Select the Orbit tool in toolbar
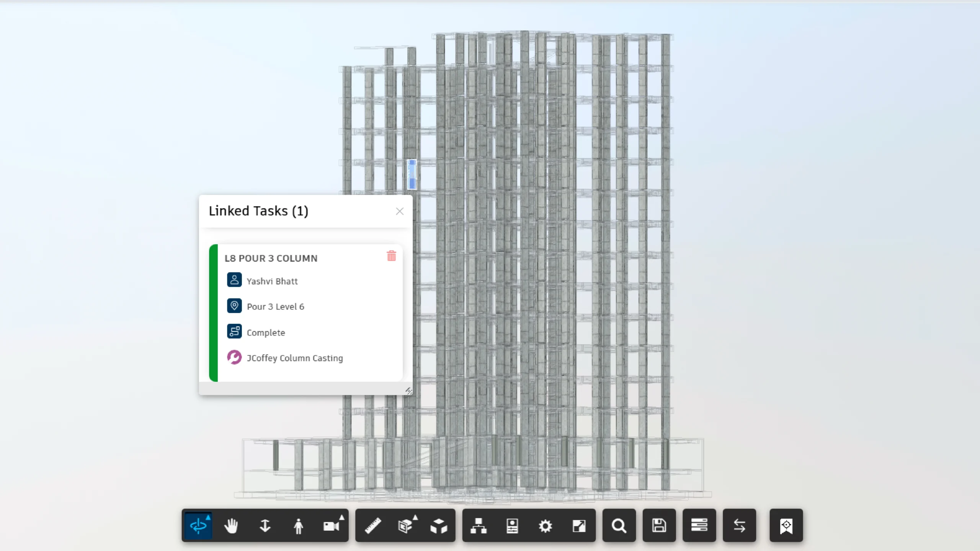Image resolution: width=980 pixels, height=551 pixels. [x=198, y=526]
